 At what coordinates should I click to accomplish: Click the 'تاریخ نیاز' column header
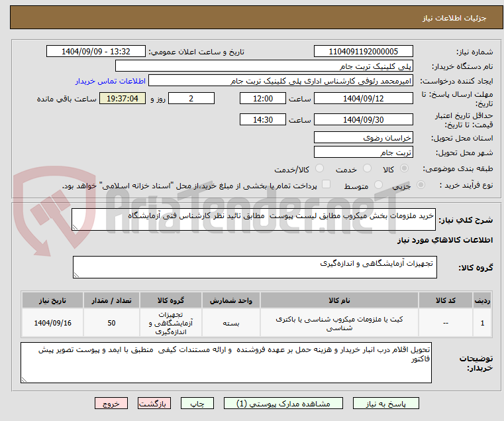pyautogui.click(x=52, y=300)
